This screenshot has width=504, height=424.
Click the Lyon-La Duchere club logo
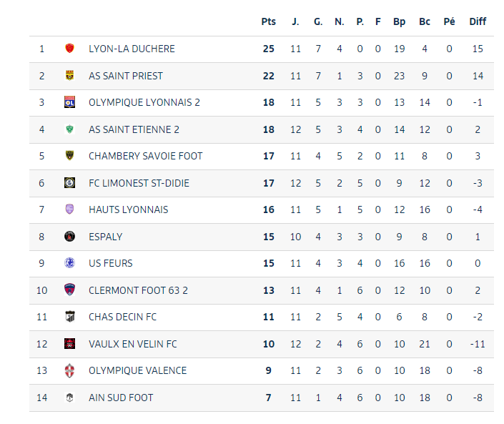pos(70,49)
